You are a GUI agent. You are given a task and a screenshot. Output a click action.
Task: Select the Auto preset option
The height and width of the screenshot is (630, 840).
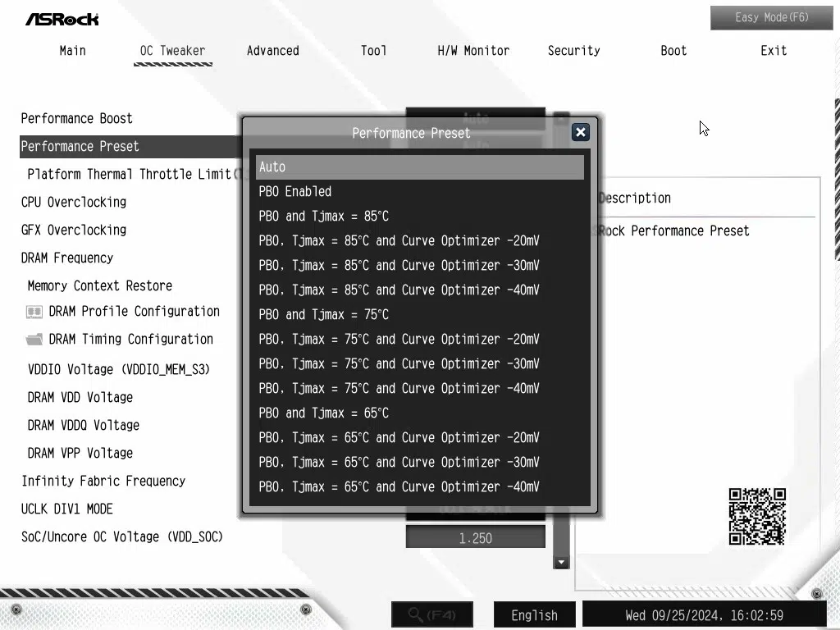coord(419,167)
